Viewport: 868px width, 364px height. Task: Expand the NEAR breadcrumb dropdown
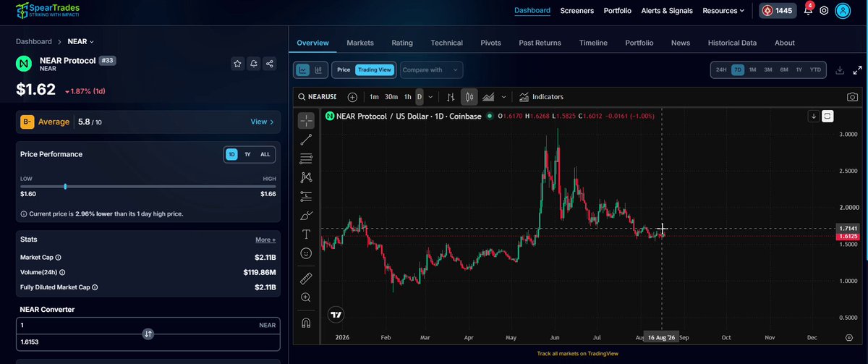81,42
